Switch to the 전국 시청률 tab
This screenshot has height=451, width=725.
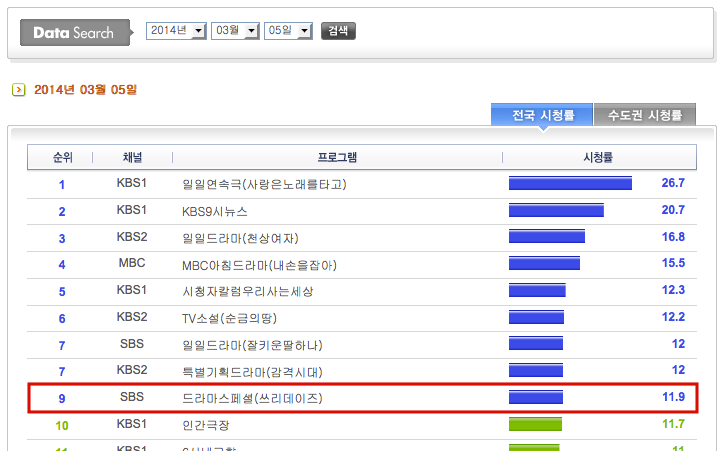(542, 115)
